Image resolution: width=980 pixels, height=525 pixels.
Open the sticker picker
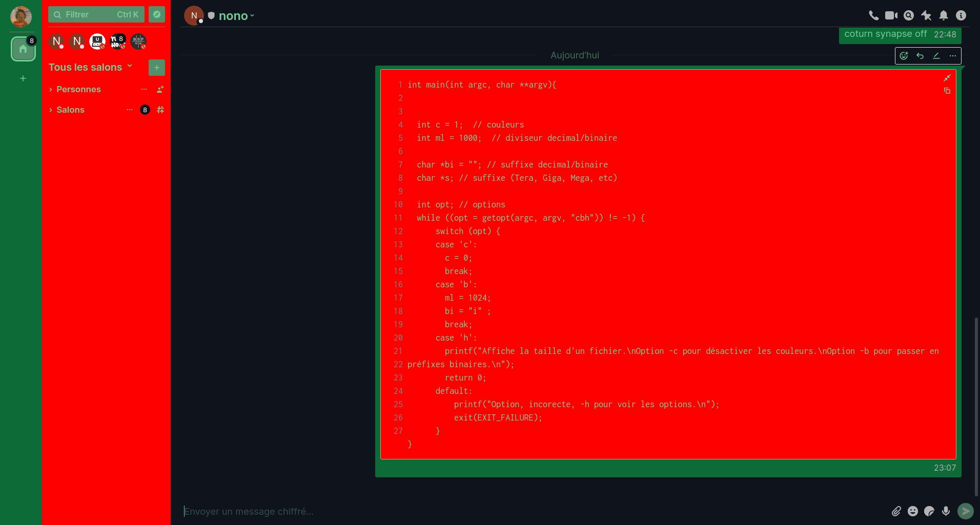(929, 511)
